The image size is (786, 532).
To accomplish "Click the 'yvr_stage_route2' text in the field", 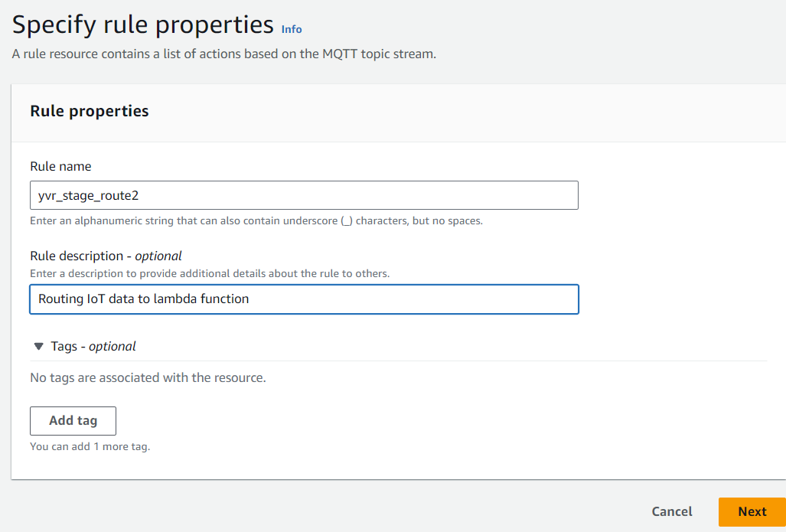I will [88, 195].
